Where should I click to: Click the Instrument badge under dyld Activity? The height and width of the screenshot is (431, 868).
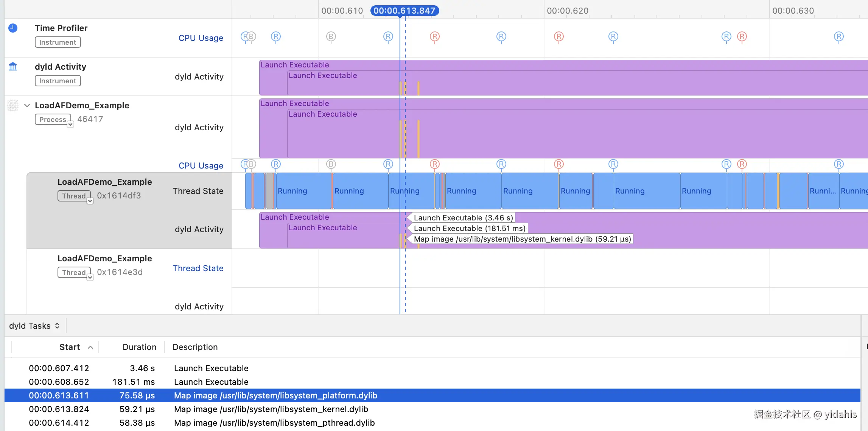click(58, 81)
